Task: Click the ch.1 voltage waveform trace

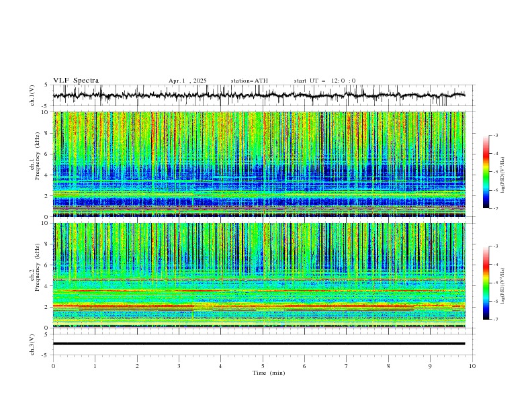Action: [259, 95]
